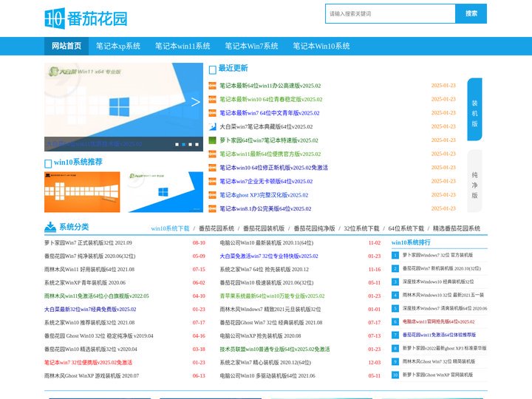Image resolution: width=532 pixels, height=399 pixels.
Task: Open the 网站首页 navigation tab
Action: point(66,46)
